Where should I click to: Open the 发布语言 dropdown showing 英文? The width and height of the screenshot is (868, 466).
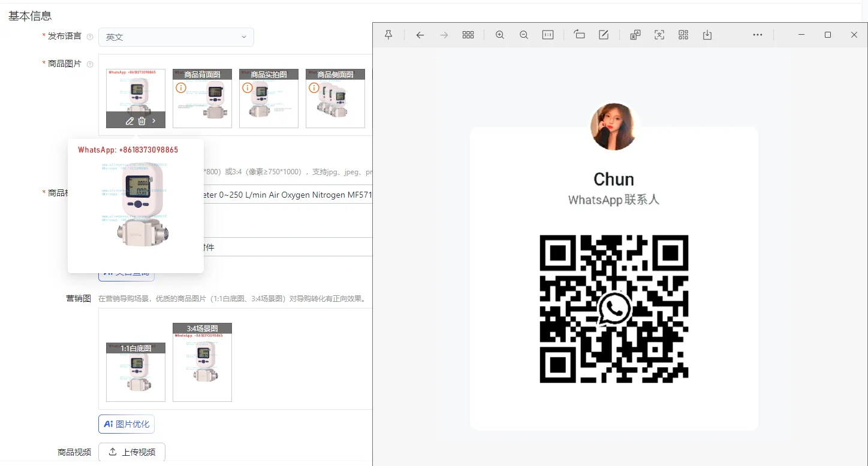point(176,37)
